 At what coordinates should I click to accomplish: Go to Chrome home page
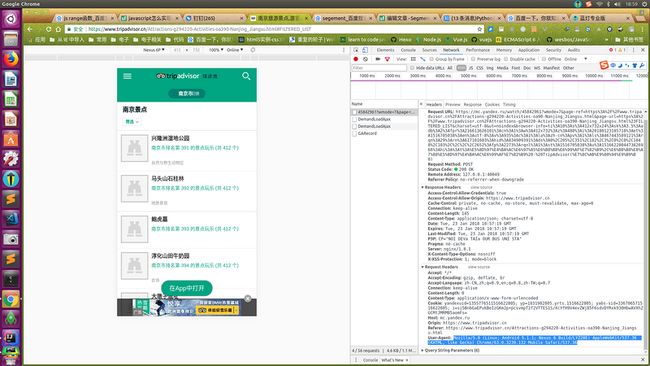[x=58, y=29]
